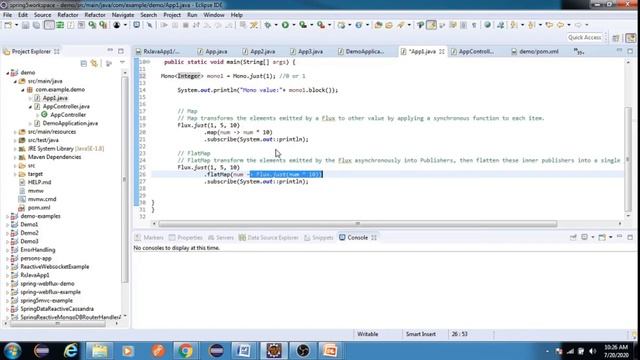Minimize the Project Explorer view
Viewport: 640px width, 360px height.
[x=110, y=51]
